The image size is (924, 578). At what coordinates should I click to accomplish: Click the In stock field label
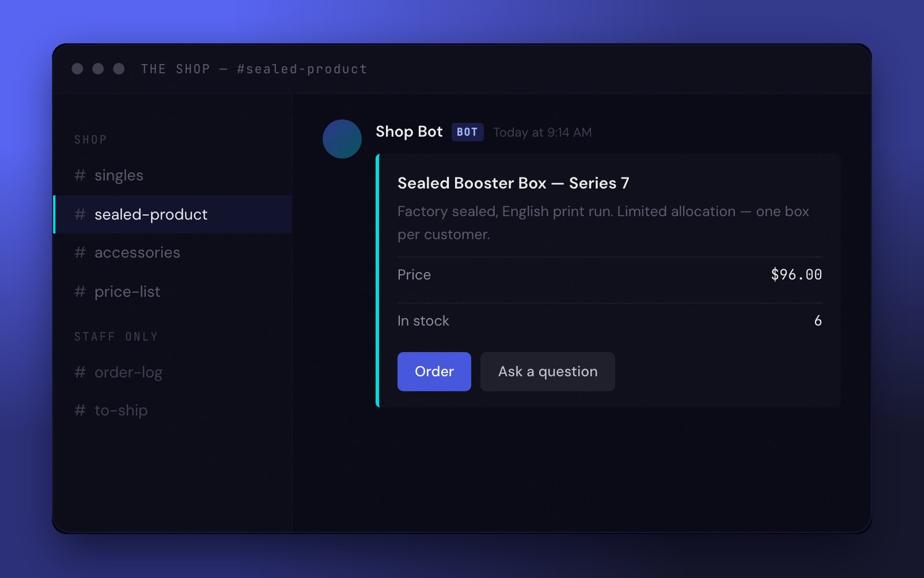coord(423,321)
